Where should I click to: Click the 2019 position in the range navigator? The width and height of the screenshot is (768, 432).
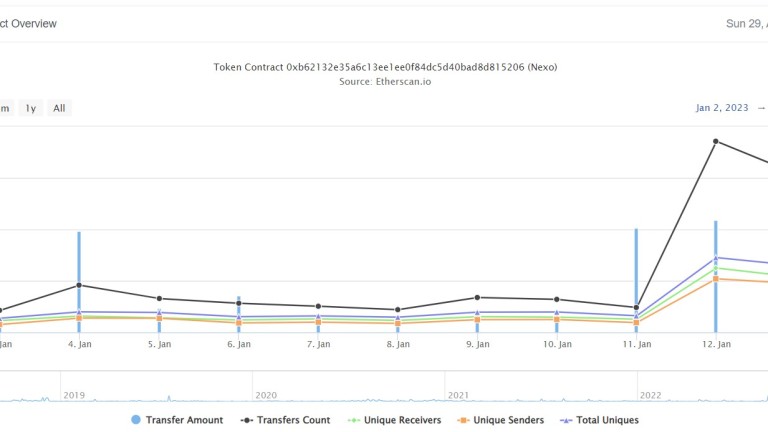74,395
